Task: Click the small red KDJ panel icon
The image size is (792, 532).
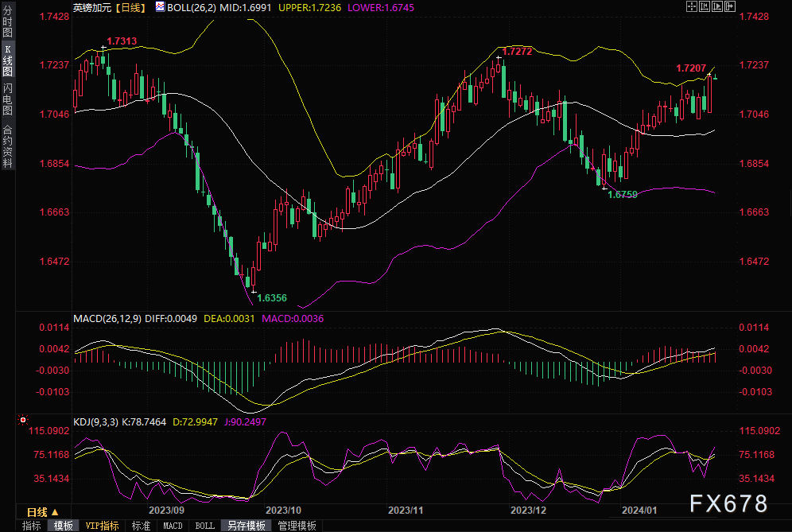Action: click(22, 418)
